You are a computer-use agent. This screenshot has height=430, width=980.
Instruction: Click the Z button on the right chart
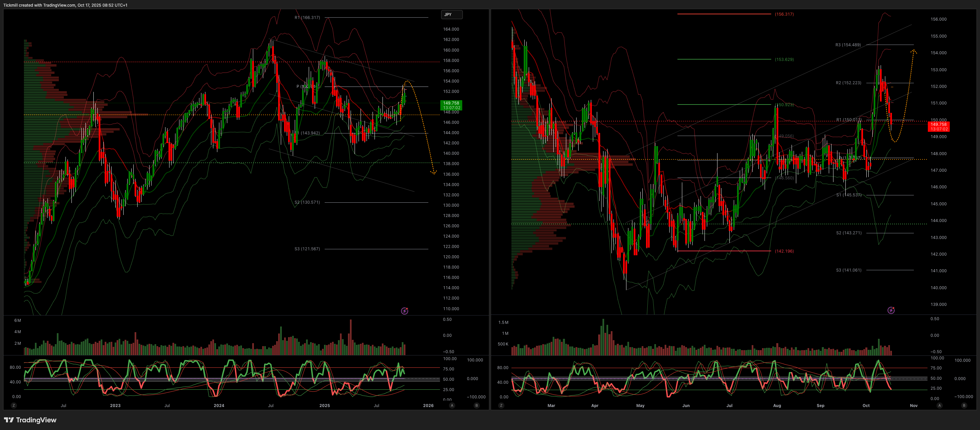[x=501, y=406]
